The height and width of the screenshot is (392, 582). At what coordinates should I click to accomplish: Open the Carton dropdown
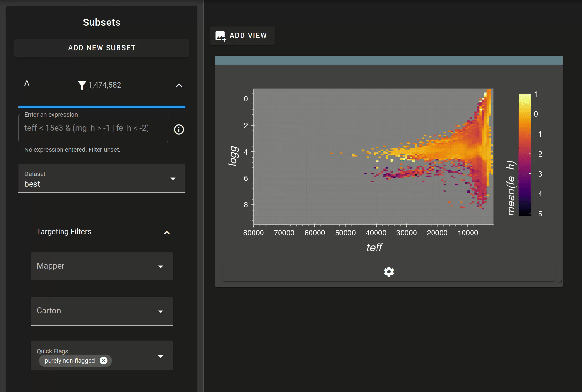[101, 311]
